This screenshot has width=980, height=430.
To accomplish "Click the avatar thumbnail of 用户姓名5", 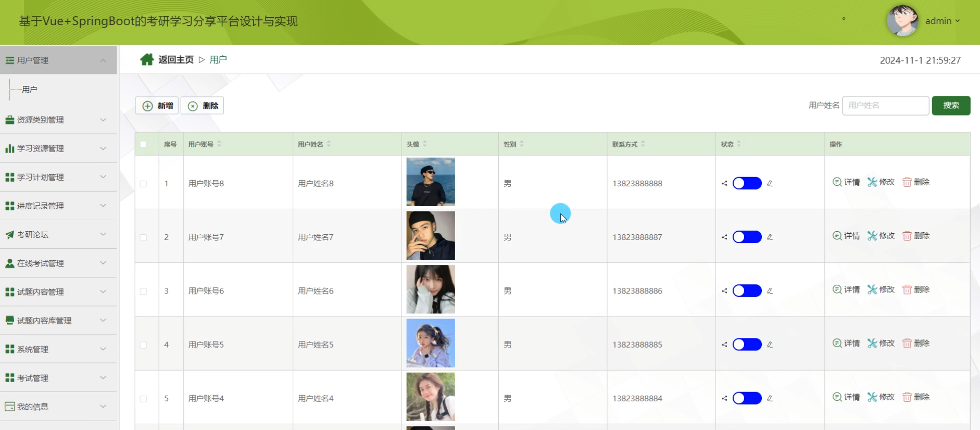I will (431, 343).
